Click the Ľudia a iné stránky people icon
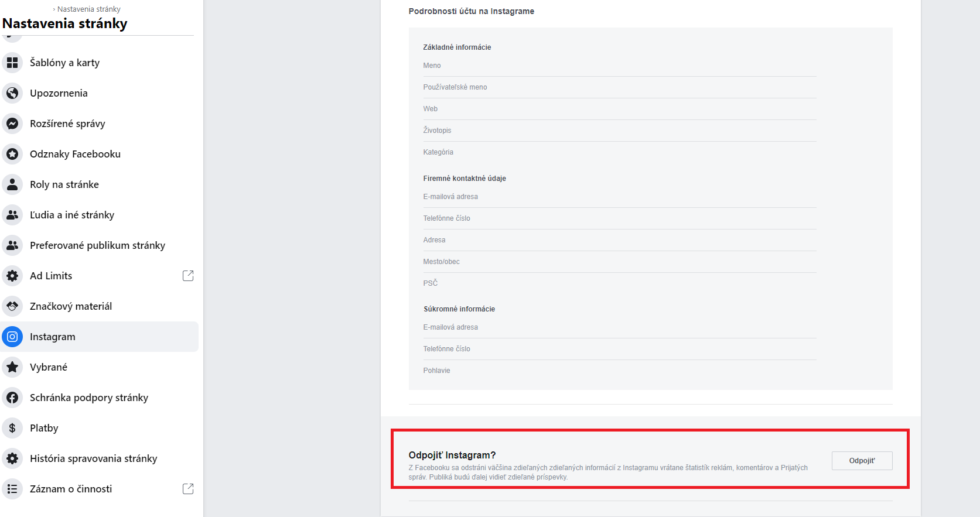 [12, 215]
